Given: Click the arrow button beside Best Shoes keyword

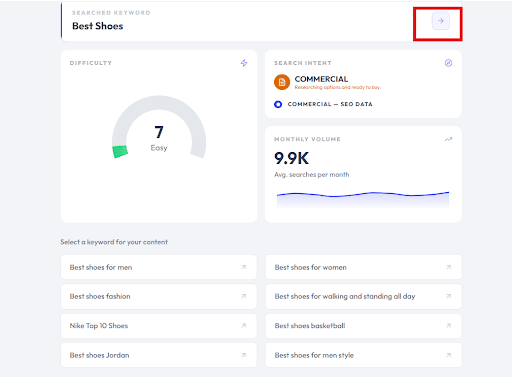Looking at the screenshot, I should [x=441, y=21].
